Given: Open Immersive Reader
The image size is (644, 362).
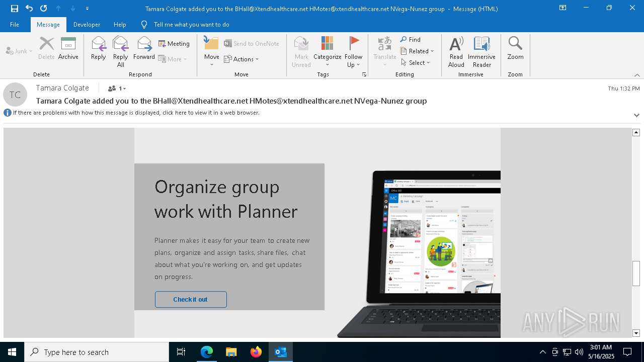Looking at the screenshot, I should coord(482,51).
